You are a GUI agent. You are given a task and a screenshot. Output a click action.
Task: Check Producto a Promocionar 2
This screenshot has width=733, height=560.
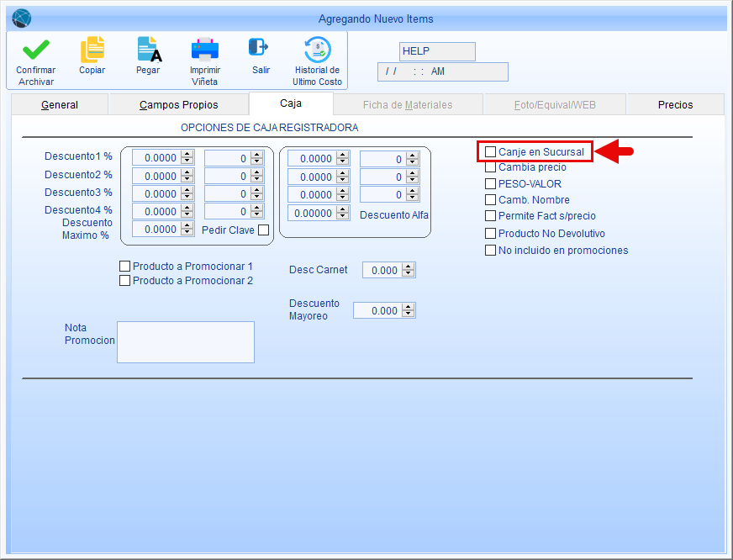[124, 281]
